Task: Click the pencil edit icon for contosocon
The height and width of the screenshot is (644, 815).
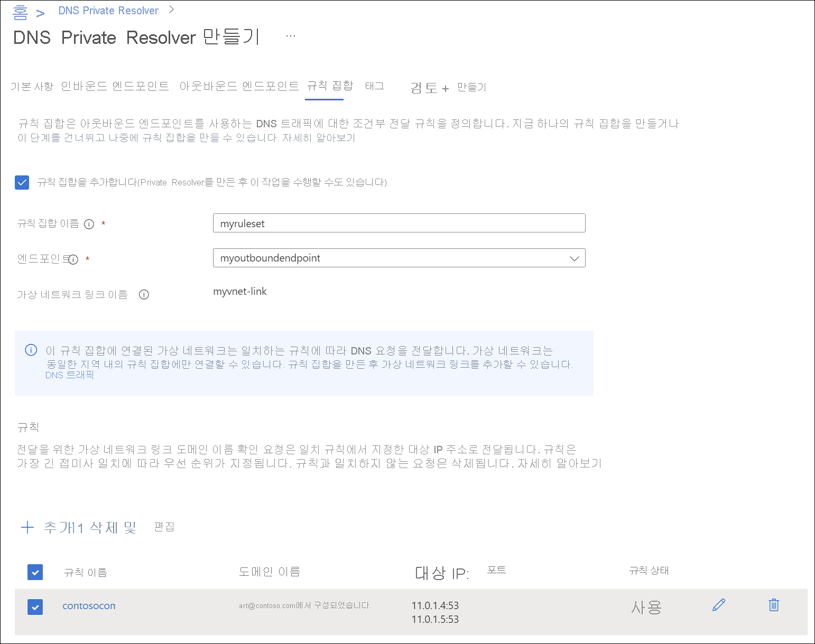Action: pyautogui.click(x=719, y=605)
